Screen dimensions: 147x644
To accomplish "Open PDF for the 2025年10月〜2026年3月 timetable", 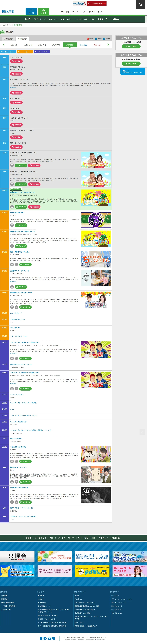I will (131, 47).
